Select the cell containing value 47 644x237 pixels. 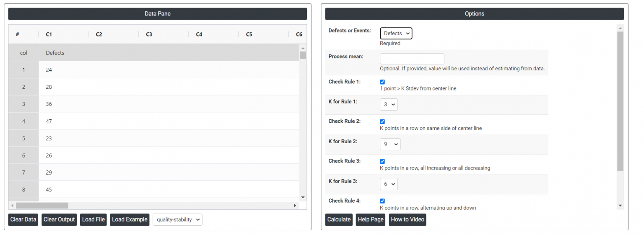tap(49, 121)
